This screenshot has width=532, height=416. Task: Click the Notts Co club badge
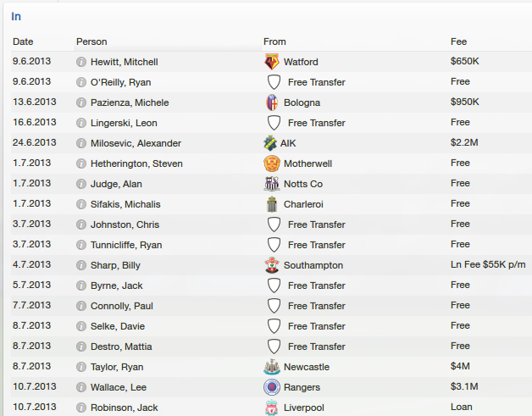pos(272,184)
